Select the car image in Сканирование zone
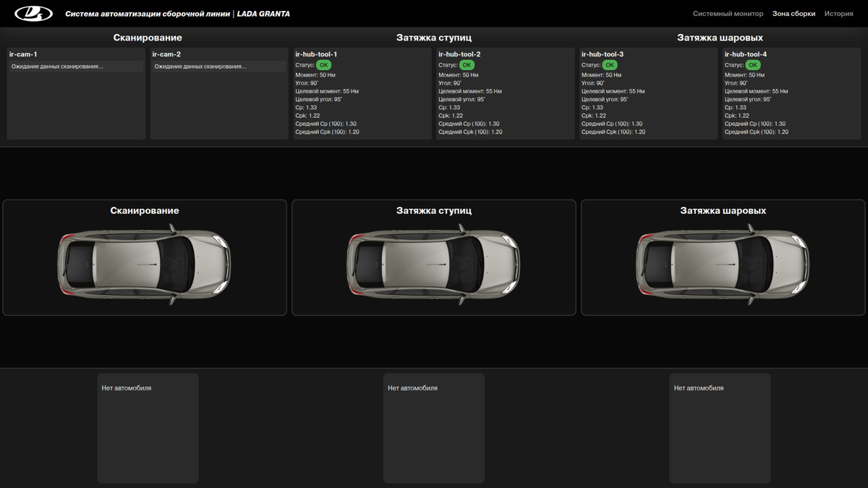This screenshot has width=868, height=488. coord(145,264)
